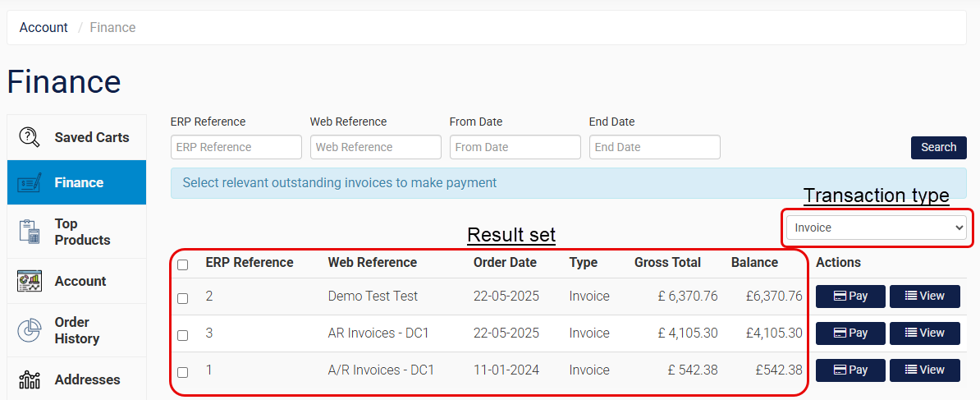Viewport: 980px width, 400px height.
Task: Click the Finance sidebar icon
Action: pyautogui.click(x=30, y=182)
